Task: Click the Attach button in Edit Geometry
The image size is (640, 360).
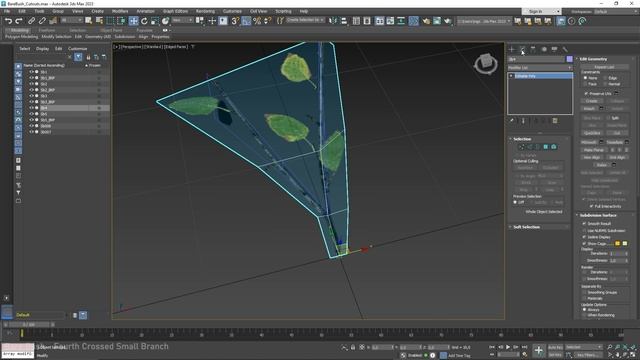Action: point(589,109)
